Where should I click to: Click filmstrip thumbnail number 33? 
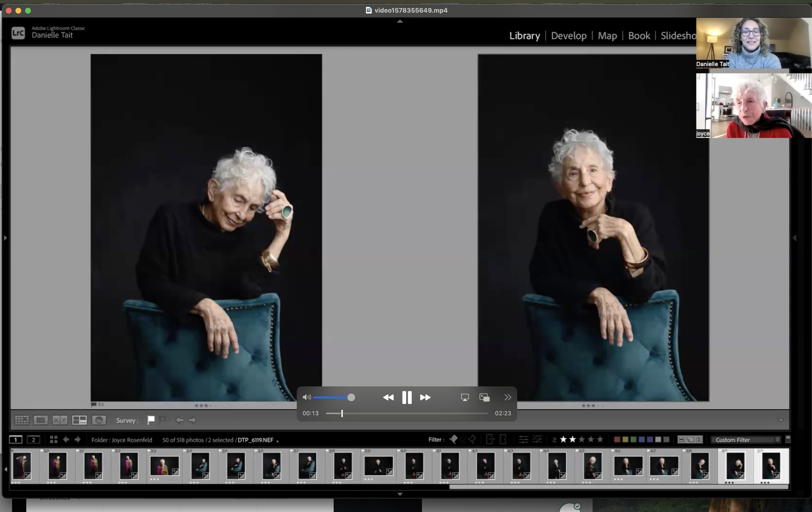(164, 466)
